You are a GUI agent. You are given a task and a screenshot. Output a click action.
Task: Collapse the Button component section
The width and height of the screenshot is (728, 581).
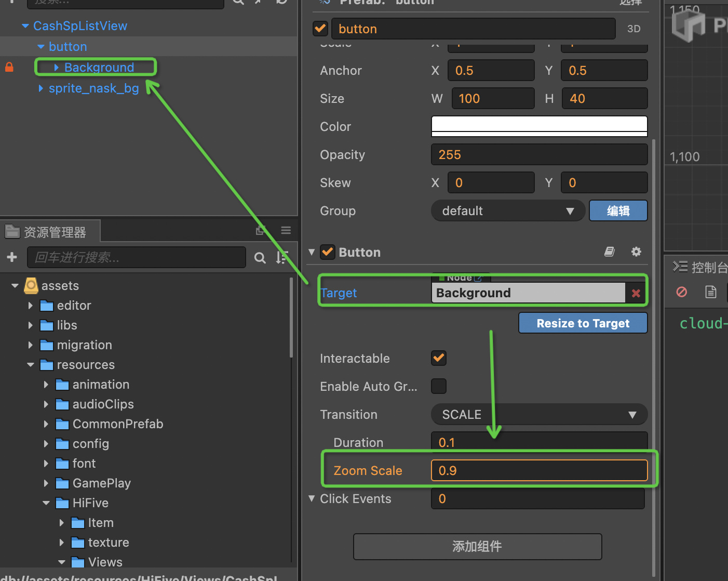pyautogui.click(x=312, y=252)
